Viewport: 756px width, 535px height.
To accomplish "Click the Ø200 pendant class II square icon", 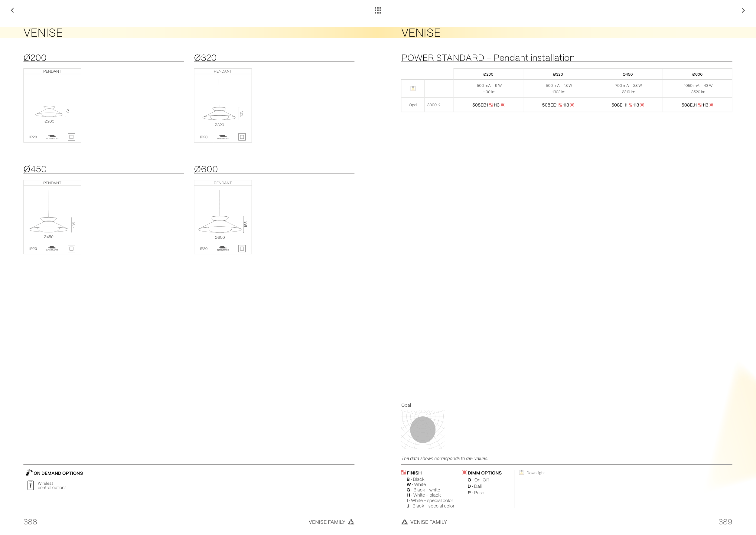I will [71, 137].
